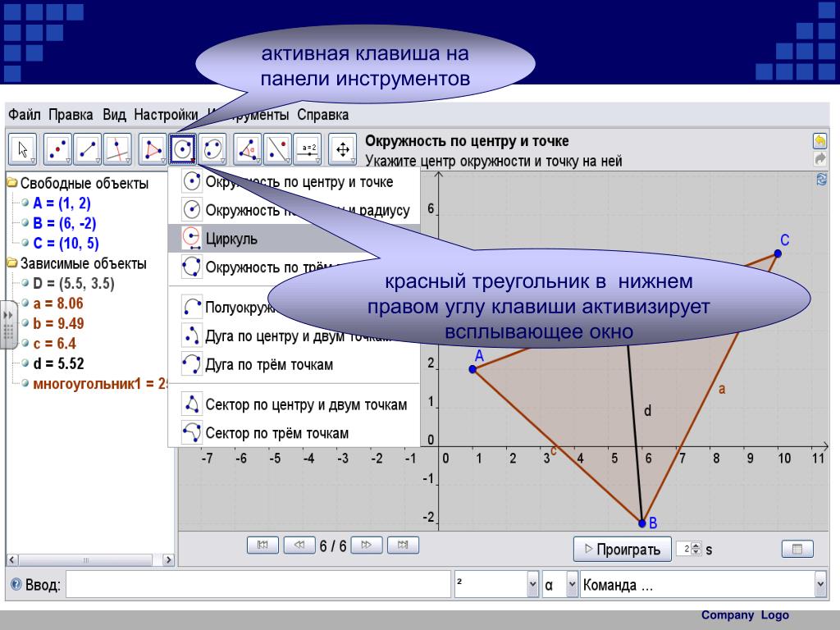Select the Move arrow pointer tool
The width and height of the screenshot is (840, 630).
(22, 149)
